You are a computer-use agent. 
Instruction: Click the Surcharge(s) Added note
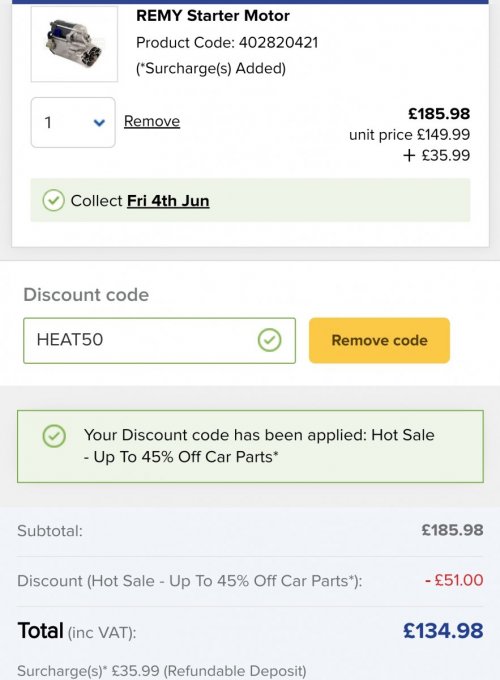click(x=211, y=69)
